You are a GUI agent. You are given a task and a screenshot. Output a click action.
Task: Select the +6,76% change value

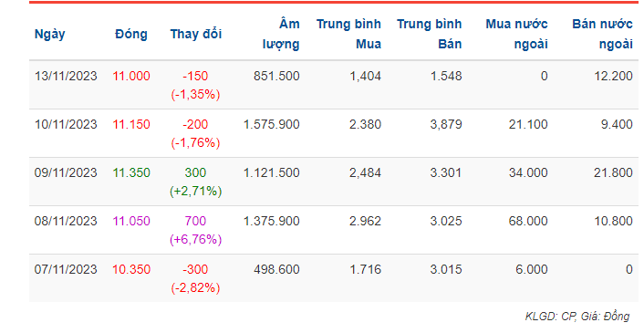click(196, 239)
